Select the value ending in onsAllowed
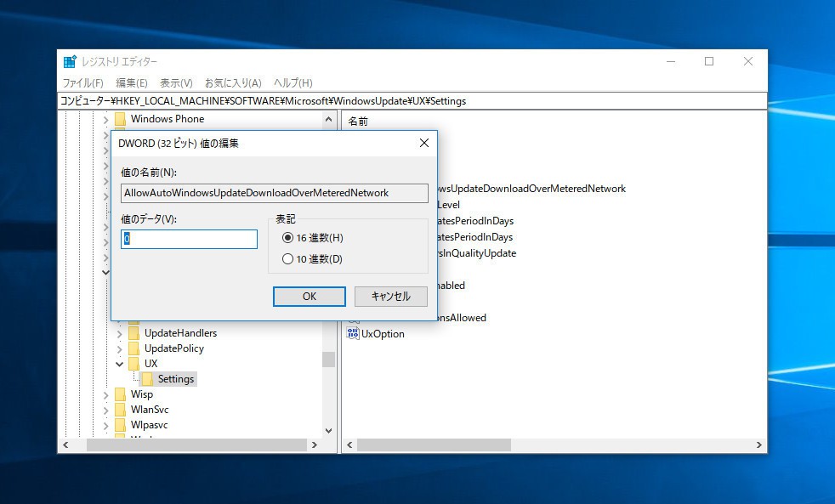Image resolution: width=835 pixels, height=504 pixels. point(463,318)
